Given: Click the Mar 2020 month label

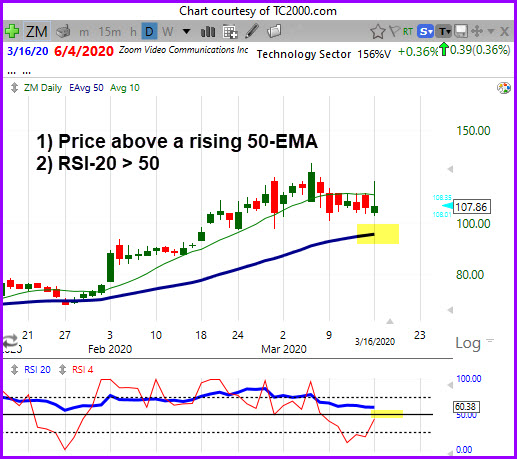Looking at the screenshot, I should [284, 349].
